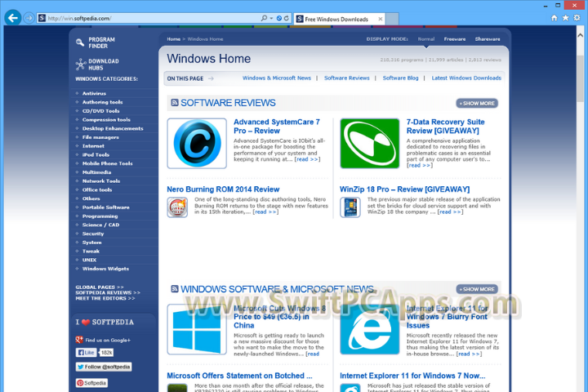Switch display mode to Freeware
This screenshot has width=588, height=392.
(455, 39)
